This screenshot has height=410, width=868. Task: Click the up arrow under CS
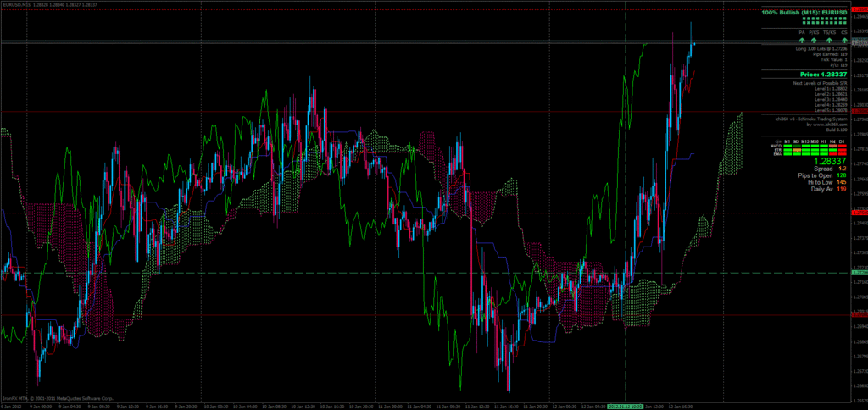tap(844, 40)
